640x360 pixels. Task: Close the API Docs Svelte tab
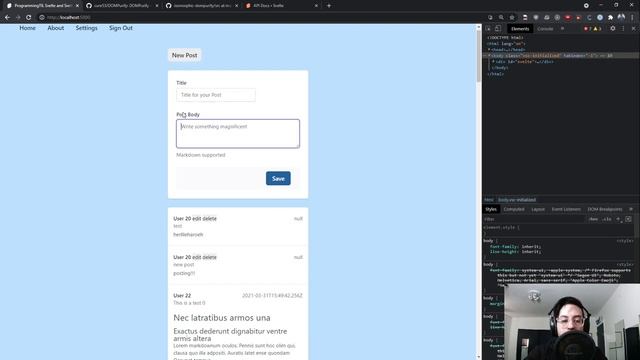point(316,6)
